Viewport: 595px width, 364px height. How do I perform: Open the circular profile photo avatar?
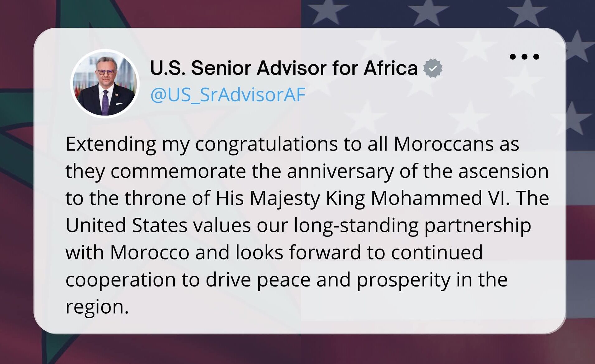105,84
